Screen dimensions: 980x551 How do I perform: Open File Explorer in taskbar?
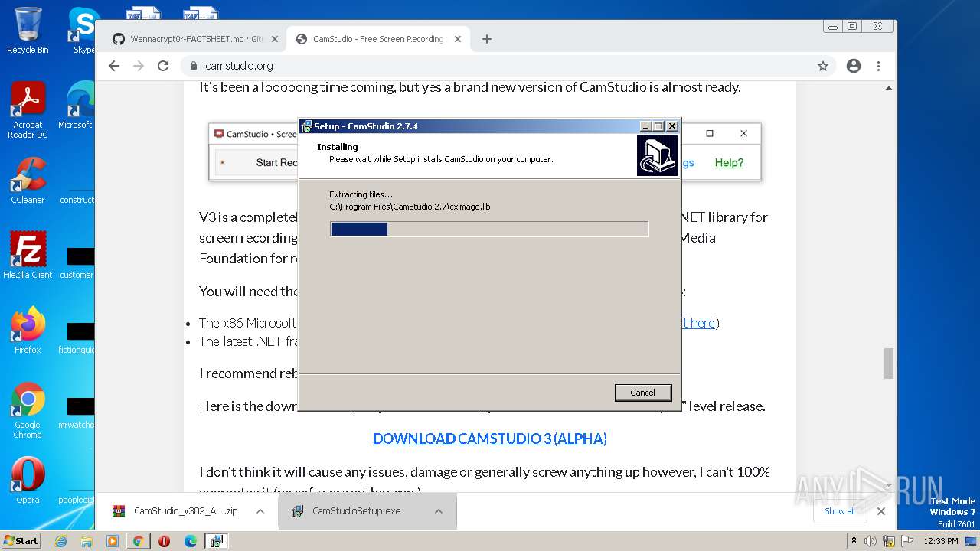87,541
